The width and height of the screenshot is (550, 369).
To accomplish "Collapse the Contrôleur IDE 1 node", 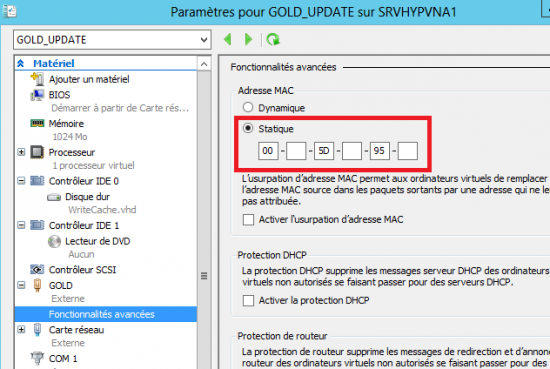I will click(x=21, y=225).
